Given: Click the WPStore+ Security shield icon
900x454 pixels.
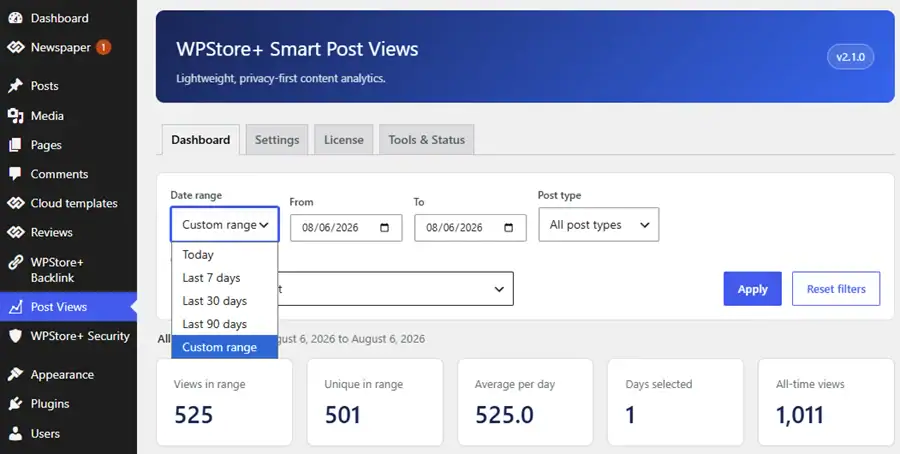Looking at the screenshot, I should (x=15, y=336).
